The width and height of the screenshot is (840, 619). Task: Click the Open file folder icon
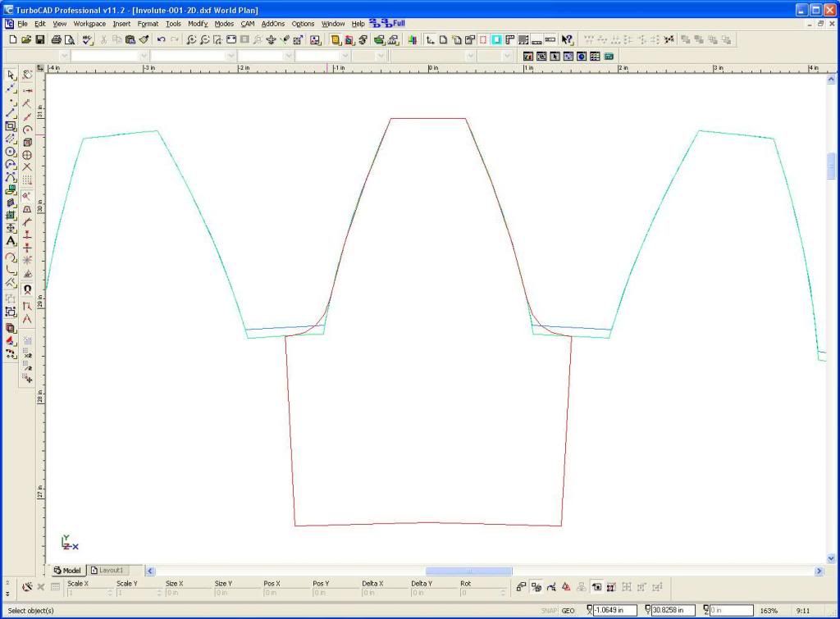tap(26, 39)
